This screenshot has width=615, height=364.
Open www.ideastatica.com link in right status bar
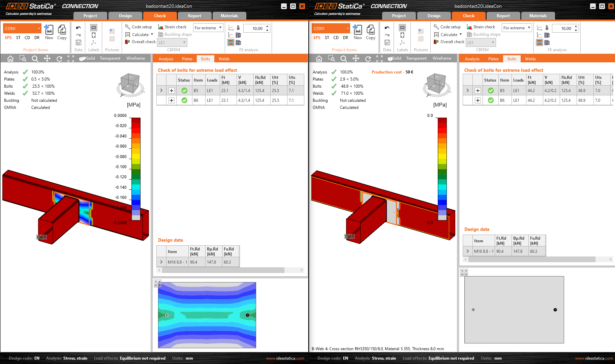[594, 358]
